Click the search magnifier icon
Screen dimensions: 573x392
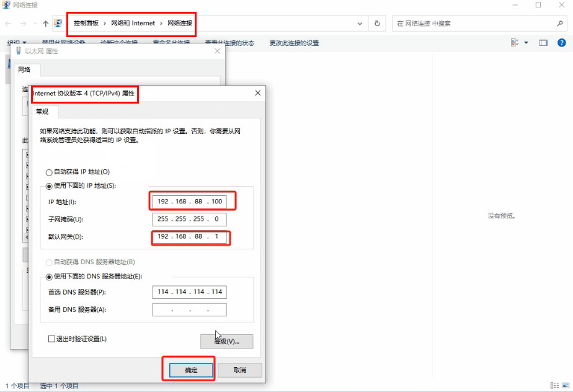[560, 24]
